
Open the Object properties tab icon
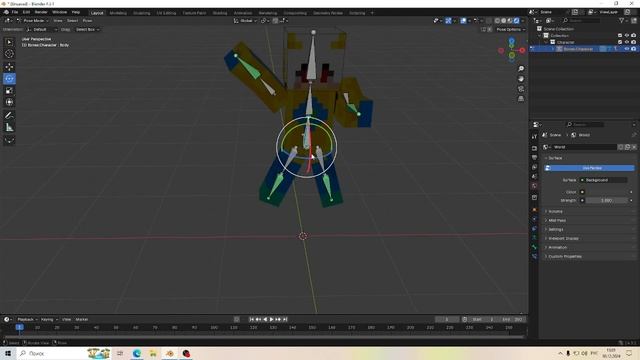[x=534, y=210]
